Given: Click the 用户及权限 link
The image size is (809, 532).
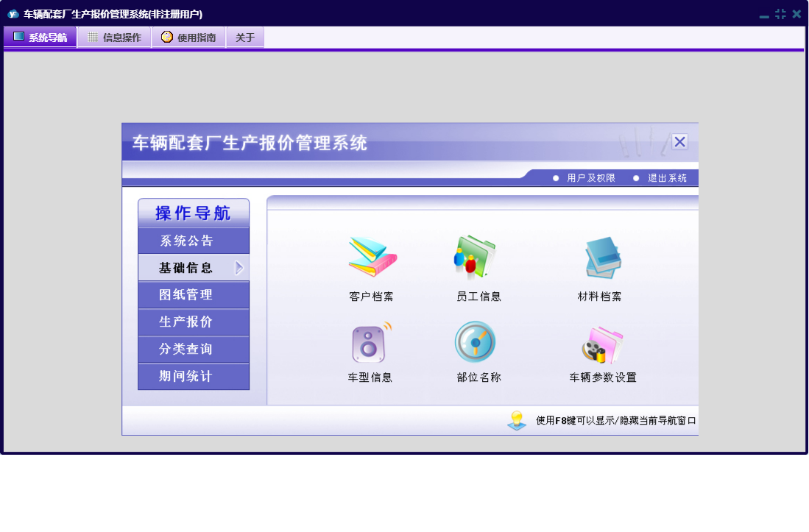Looking at the screenshot, I should (590, 178).
